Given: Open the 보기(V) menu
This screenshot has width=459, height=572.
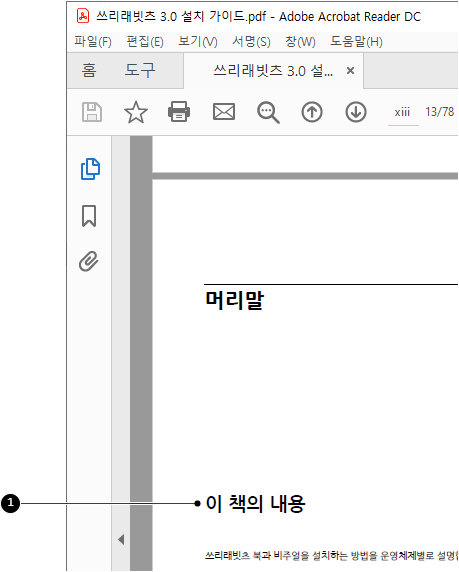Looking at the screenshot, I should 198,42.
